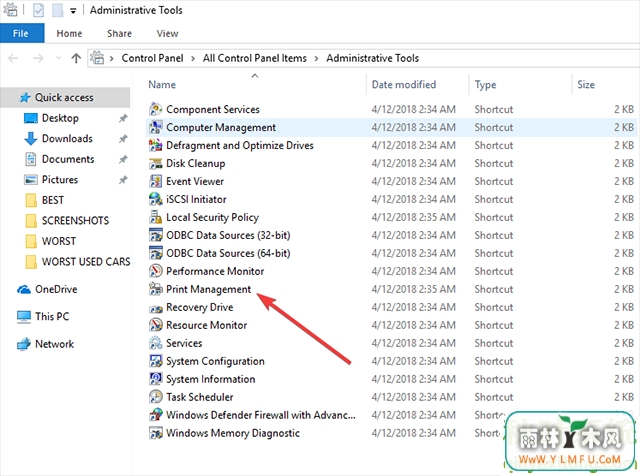Expand chevron after All Control Panel Items

(x=316, y=59)
